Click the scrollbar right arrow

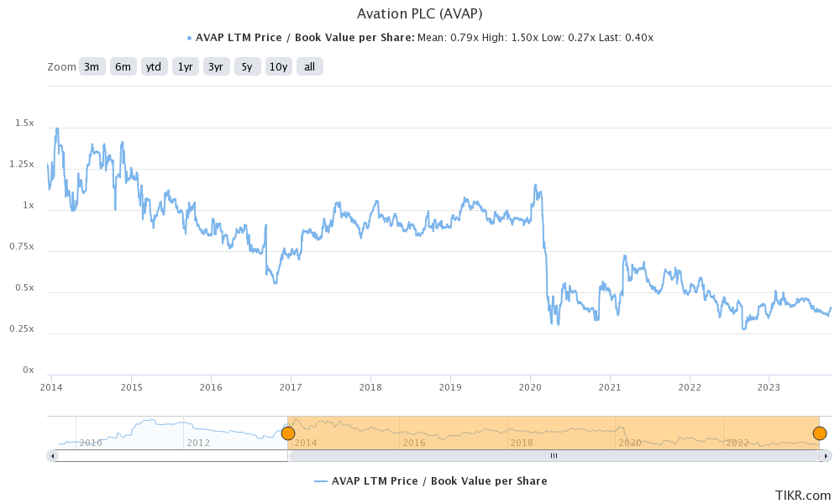pyautogui.click(x=824, y=455)
